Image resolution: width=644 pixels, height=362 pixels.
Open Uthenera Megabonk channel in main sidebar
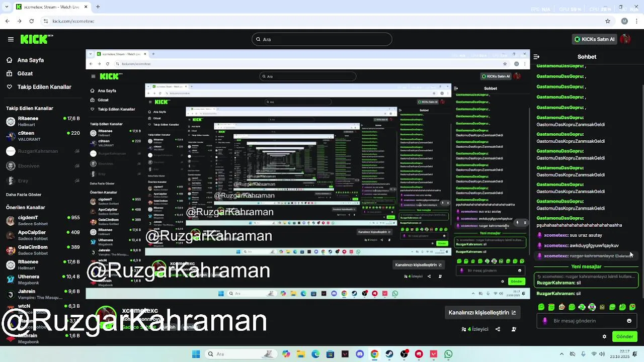point(43,280)
